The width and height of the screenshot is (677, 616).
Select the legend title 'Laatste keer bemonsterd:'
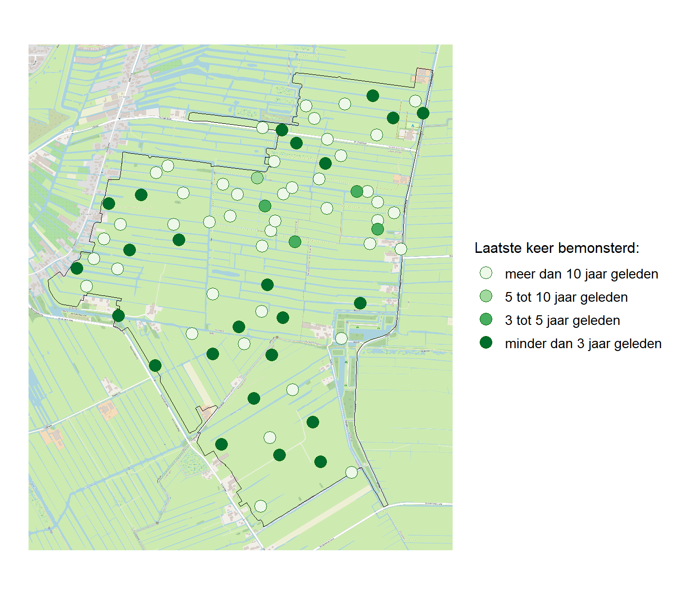557,248
